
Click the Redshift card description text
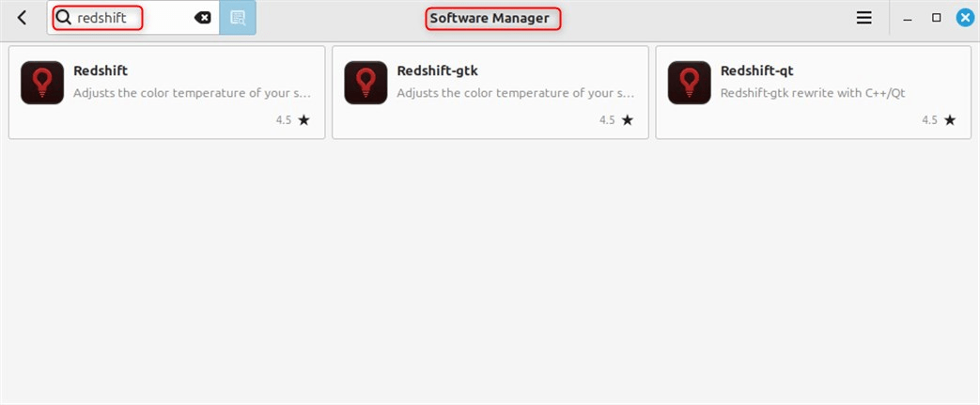pyautogui.click(x=192, y=93)
